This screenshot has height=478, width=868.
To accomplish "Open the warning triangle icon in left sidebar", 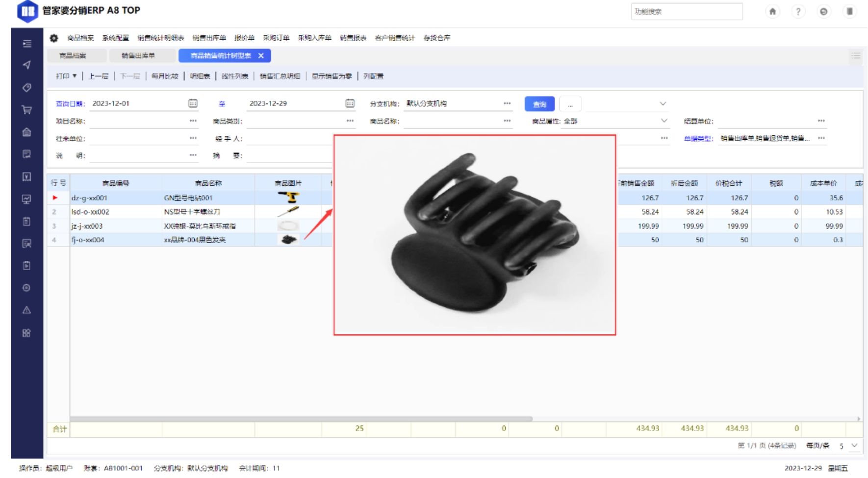I will [27, 310].
